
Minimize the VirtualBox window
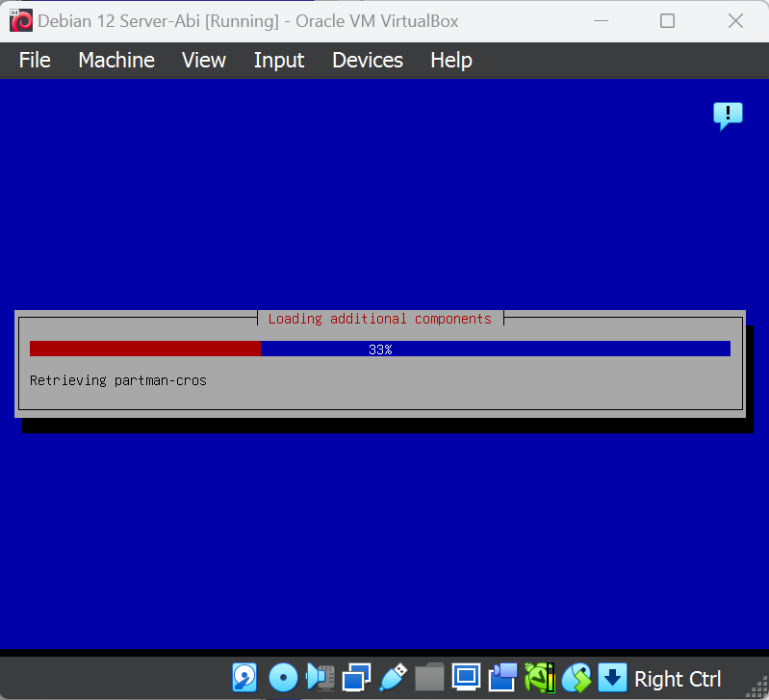coord(602,20)
